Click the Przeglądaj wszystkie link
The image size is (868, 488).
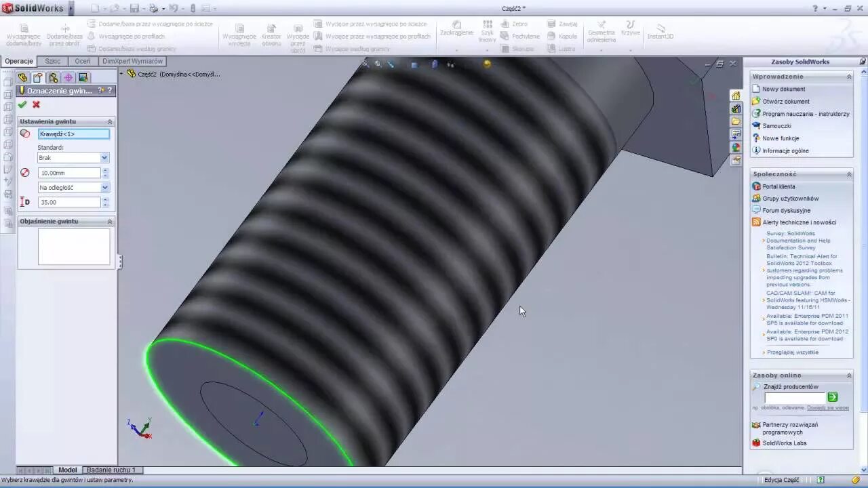click(x=792, y=352)
